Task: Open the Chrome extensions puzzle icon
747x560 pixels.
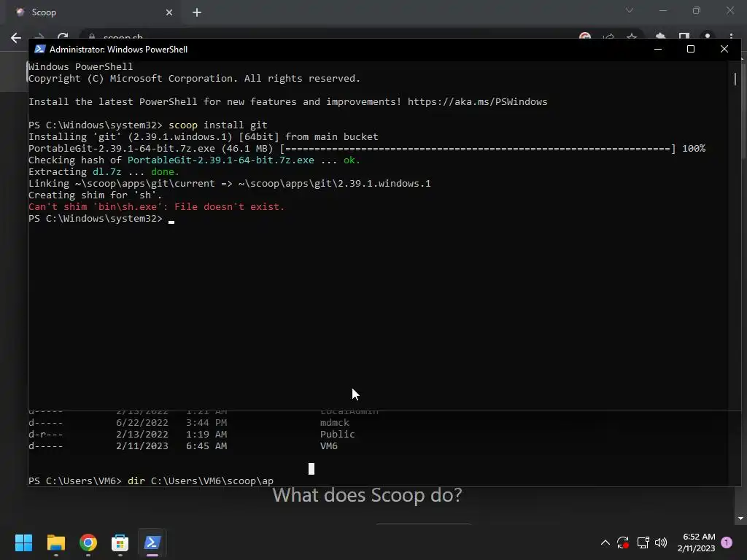Action: [660, 36]
